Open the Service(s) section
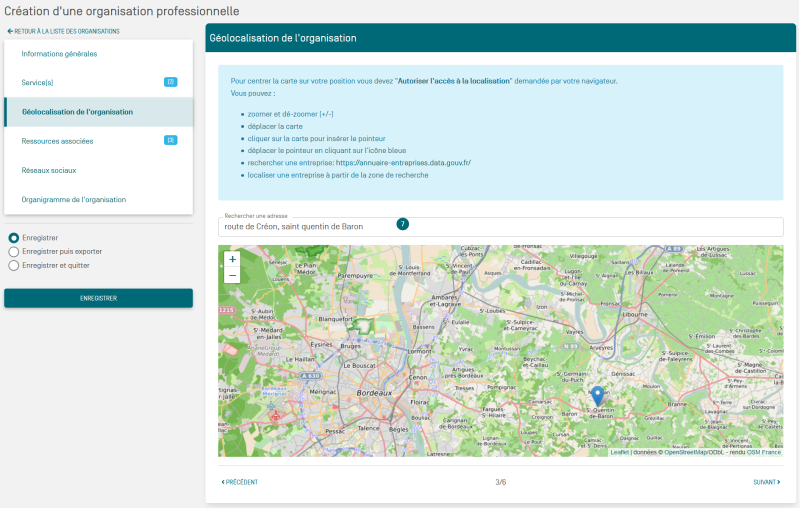This screenshot has width=800, height=517. tap(98, 82)
